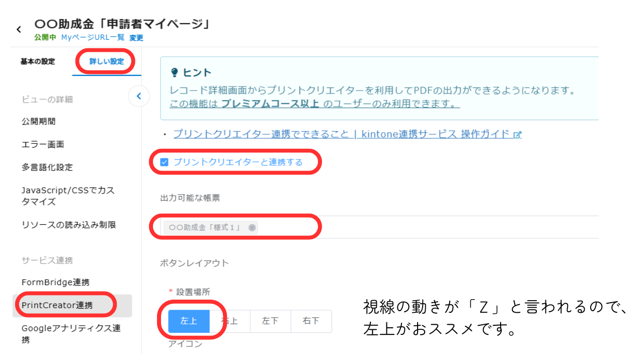Click the 出力可能な帳票 input field
Screen dimensions: 644x362
tap(352, 227)
